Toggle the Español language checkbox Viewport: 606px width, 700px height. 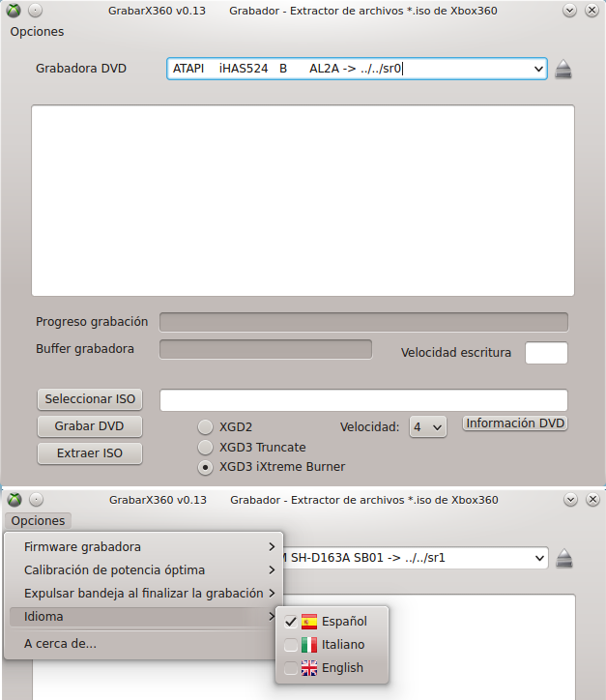(x=291, y=622)
